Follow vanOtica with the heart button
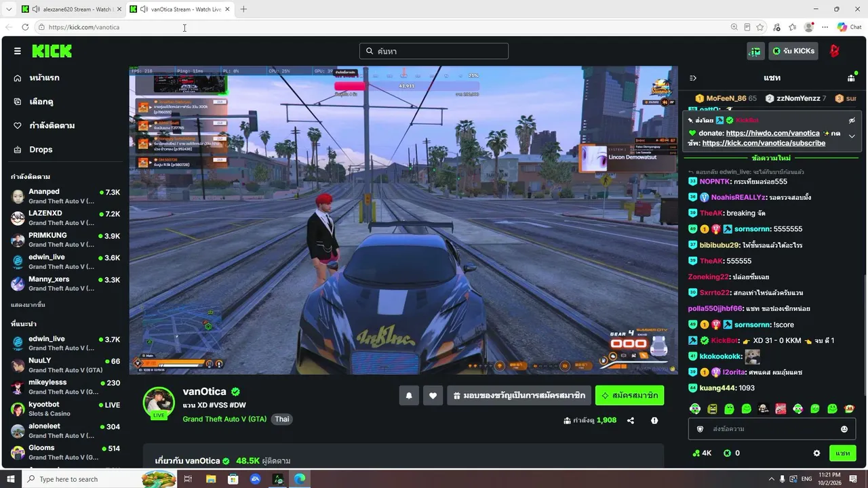Screen dimensions: 868x488 tap(433, 395)
